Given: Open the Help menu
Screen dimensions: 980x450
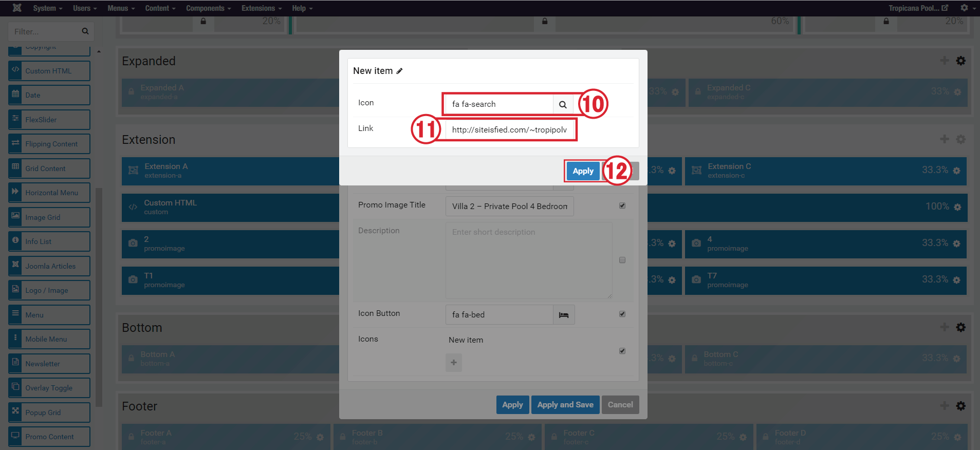Looking at the screenshot, I should tap(302, 8).
